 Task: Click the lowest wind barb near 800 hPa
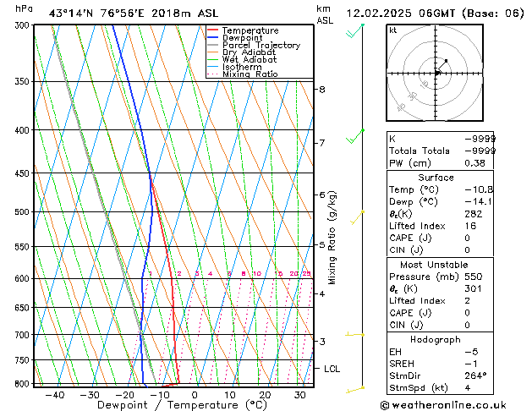click(x=355, y=389)
